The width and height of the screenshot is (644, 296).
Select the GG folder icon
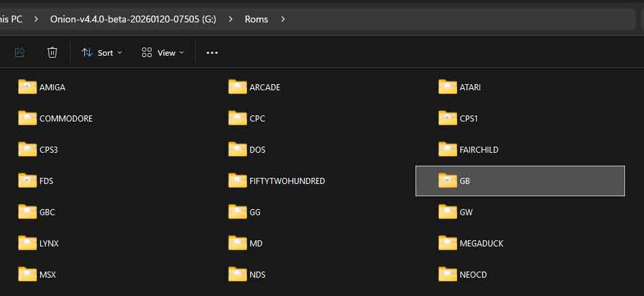[238, 212]
